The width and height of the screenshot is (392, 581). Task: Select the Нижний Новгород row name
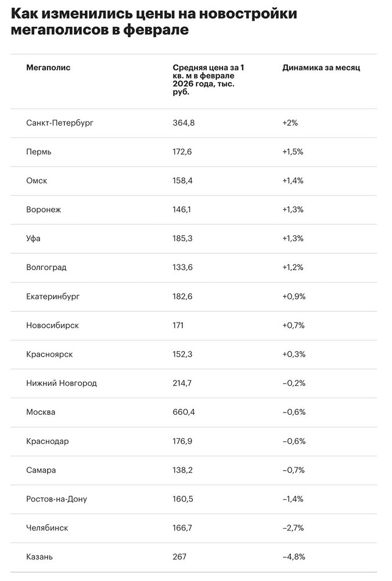pyautogui.click(x=62, y=383)
